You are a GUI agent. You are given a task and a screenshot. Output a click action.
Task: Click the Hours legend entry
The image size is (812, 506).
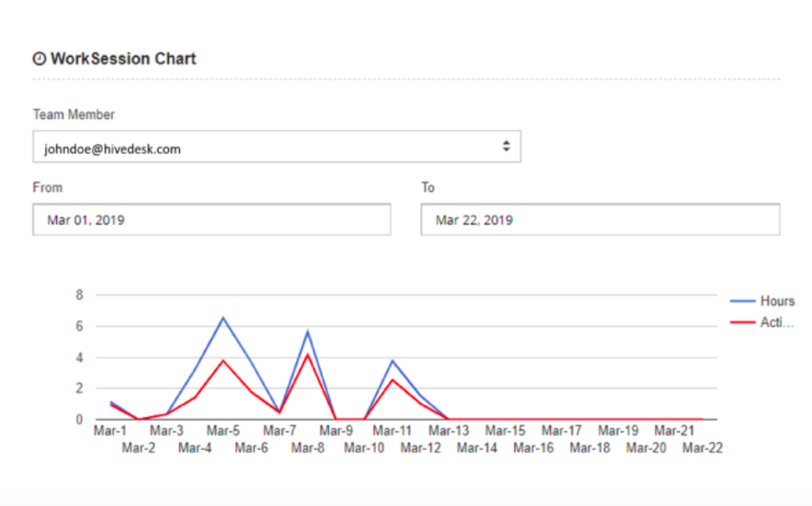click(763, 302)
